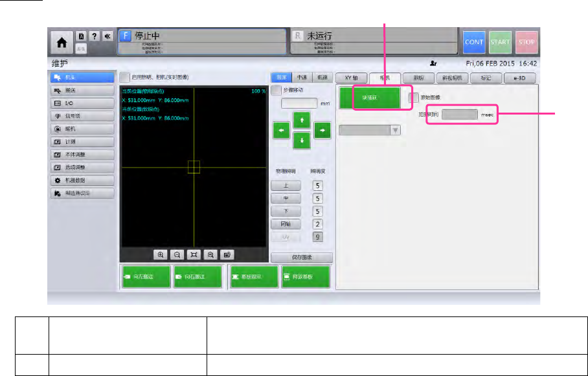Click the fit-to-view icon below the image
Image resolution: width=588 pixels, height=376 pixels.
(194, 255)
